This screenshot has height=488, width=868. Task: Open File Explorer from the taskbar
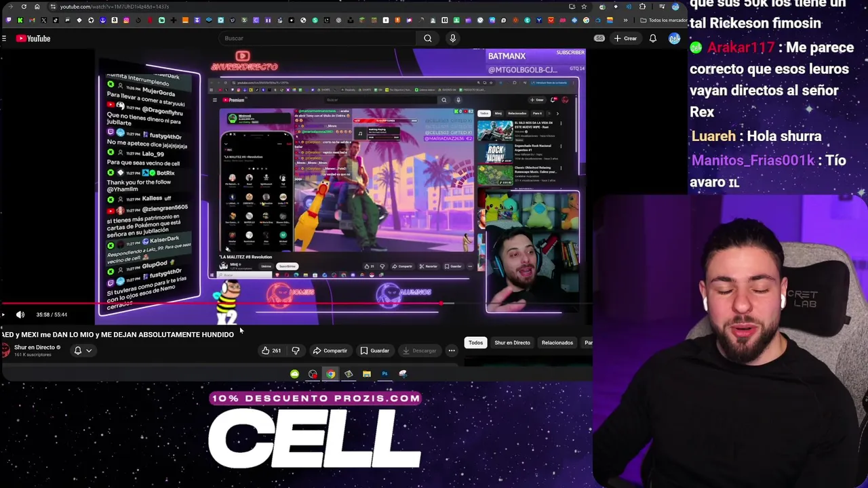[367, 374]
